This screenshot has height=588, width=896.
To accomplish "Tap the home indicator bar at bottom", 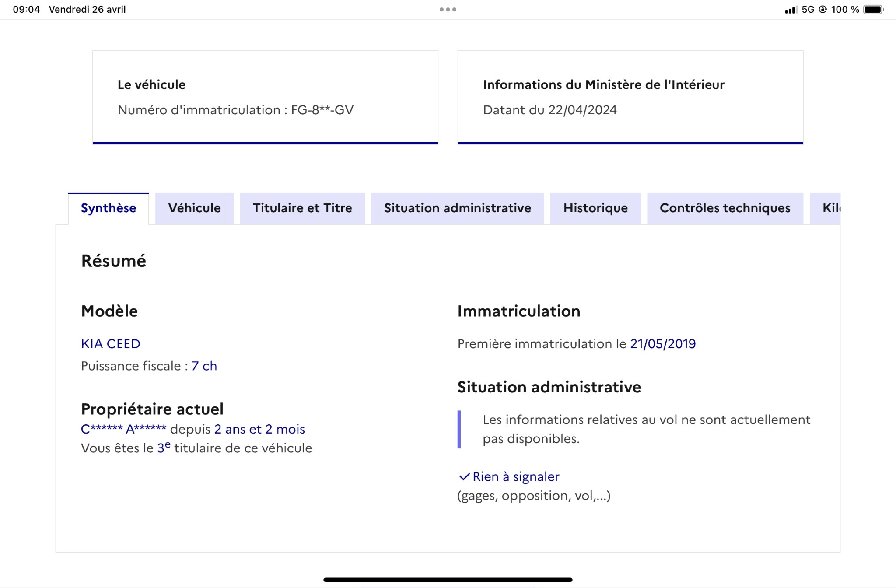I will [448, 580].
